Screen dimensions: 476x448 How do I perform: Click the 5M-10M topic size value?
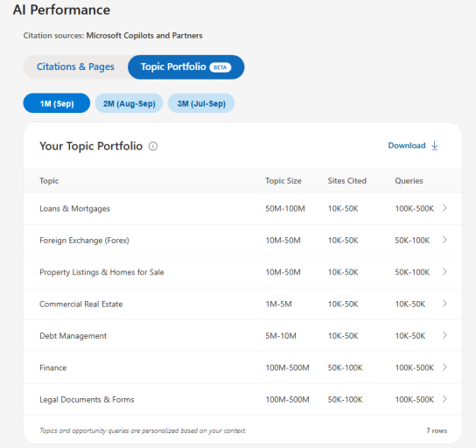(x=281, y=336)
